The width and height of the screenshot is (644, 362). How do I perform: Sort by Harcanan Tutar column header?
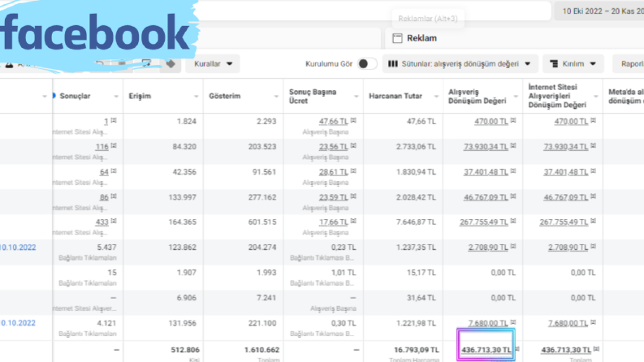(x=395, y=96)
